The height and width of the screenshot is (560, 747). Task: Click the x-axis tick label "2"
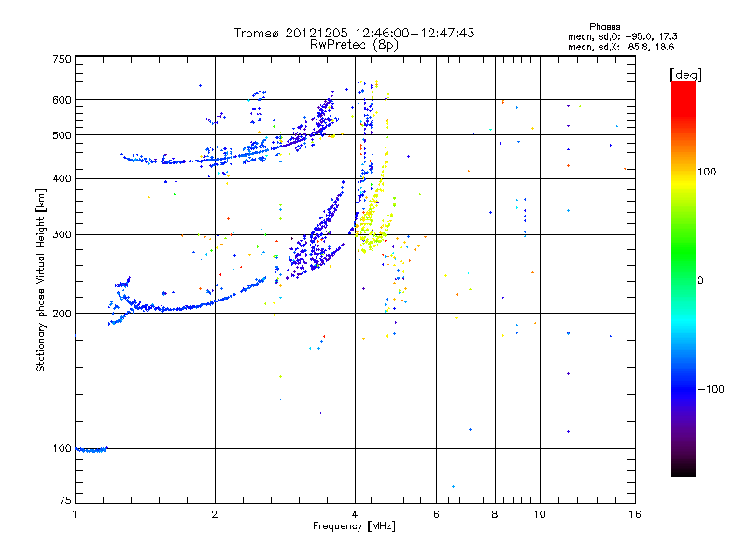tap(215, 514)
